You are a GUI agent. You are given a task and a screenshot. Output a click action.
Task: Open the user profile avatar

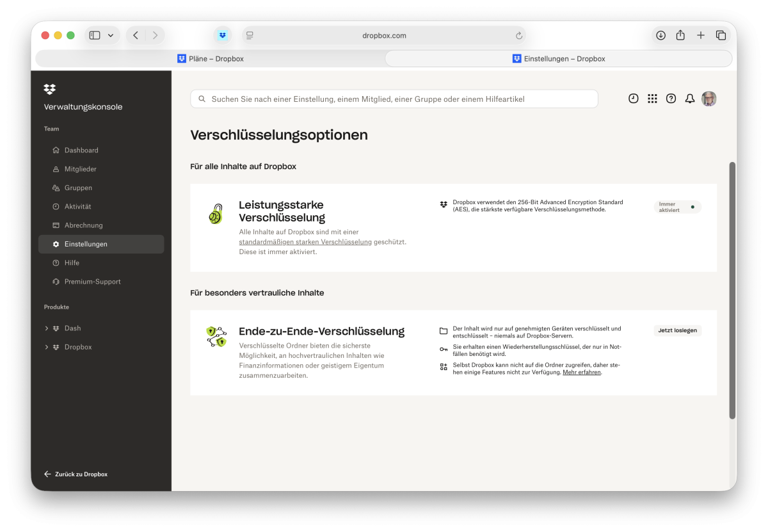click(708, 99)
